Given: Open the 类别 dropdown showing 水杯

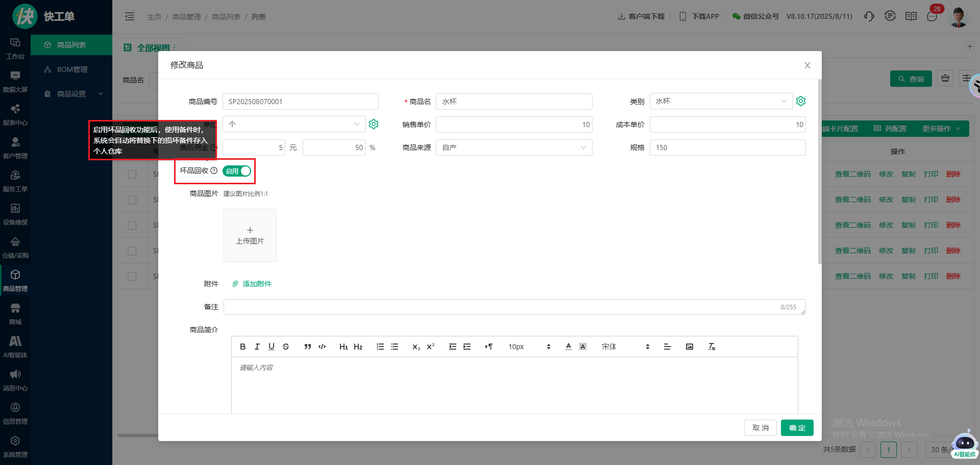Looking at the screenshot, I should click(x=721, y=102).
